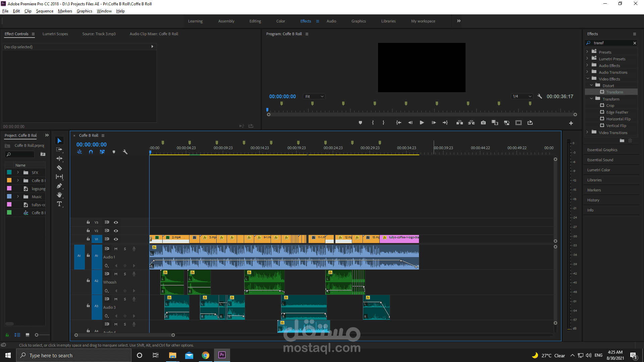Select the Type tool
The width and height of the screenshot is (644, 362).
click(x=59, y=204)
